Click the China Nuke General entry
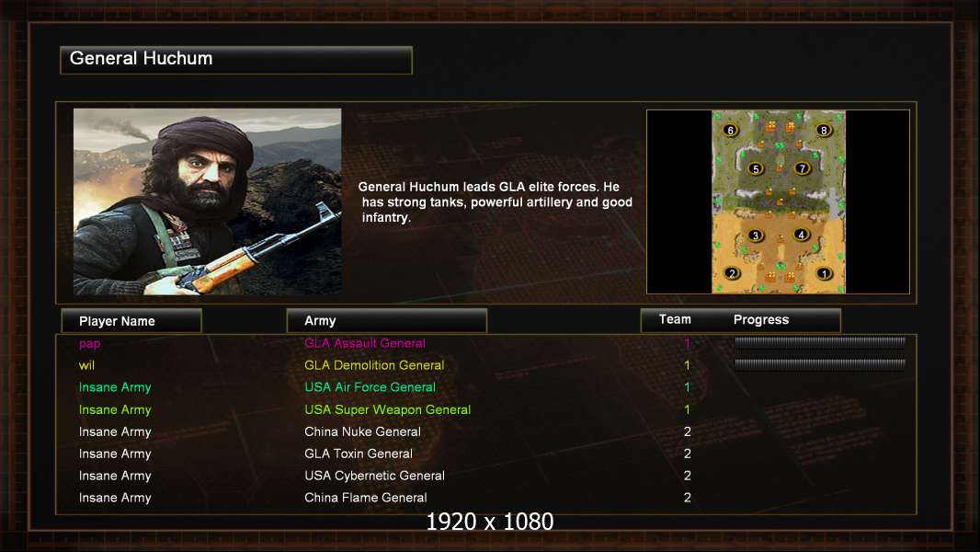This screenshot has width=980, height=552. (x=362, y=431)
